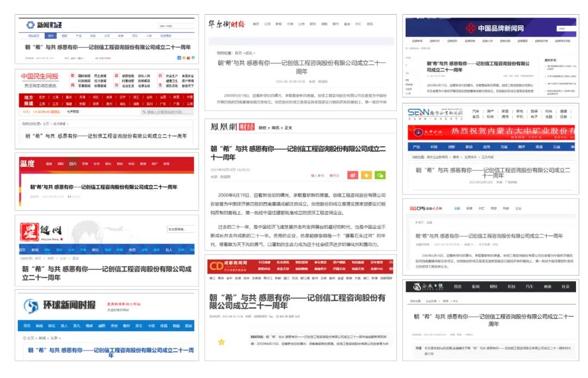
Task: Click the green WeChat share icon
Action: tap(380, 175)
